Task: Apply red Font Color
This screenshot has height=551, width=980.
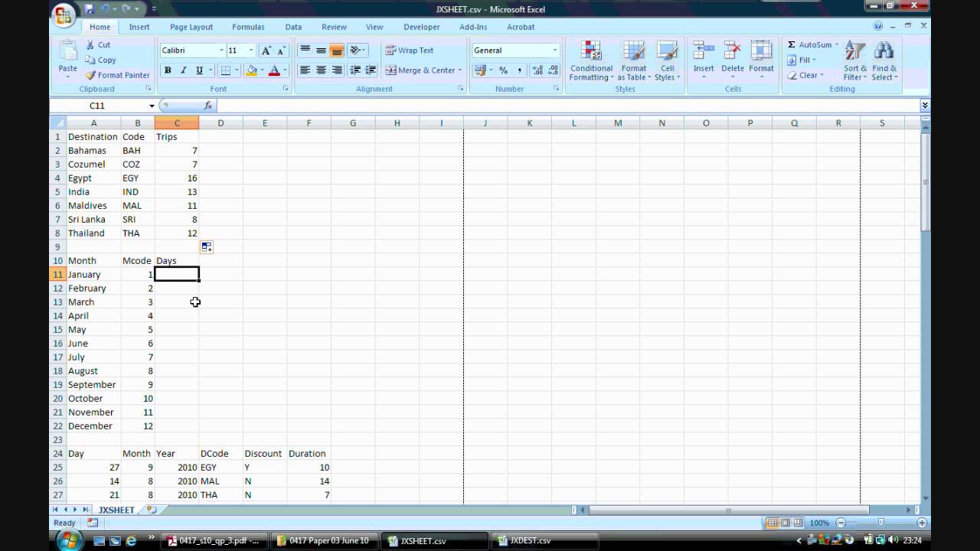Action: click(x=275, y=70)
